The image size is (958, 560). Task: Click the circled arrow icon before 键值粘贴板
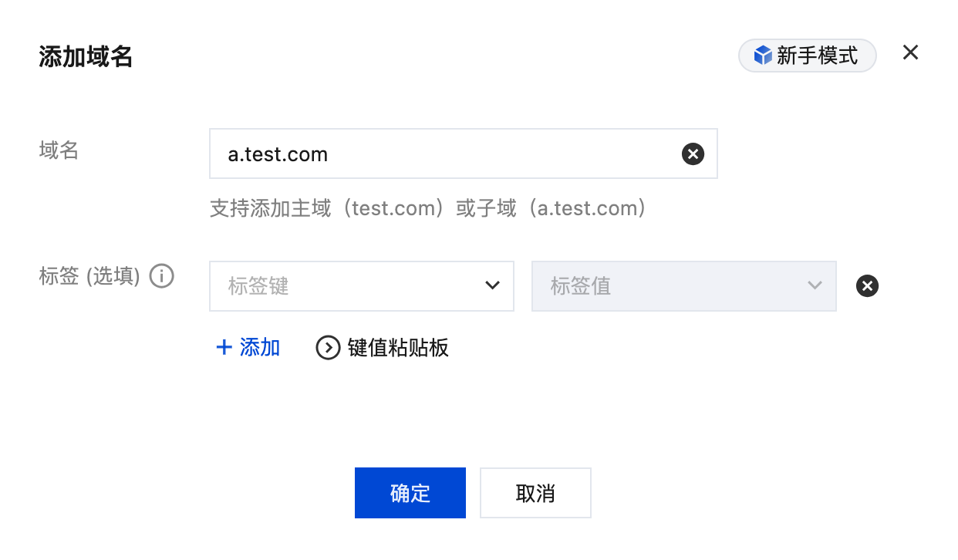tap(328, 348)
